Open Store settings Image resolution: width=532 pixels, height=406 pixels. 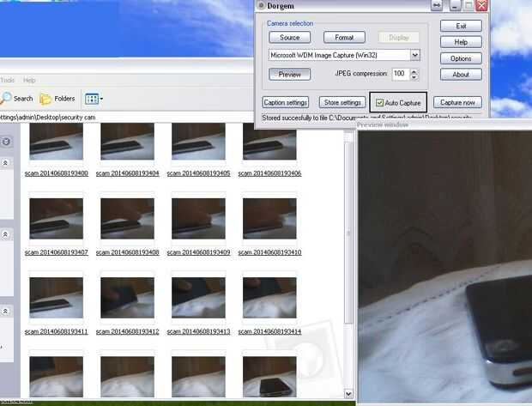pos(342,102)
